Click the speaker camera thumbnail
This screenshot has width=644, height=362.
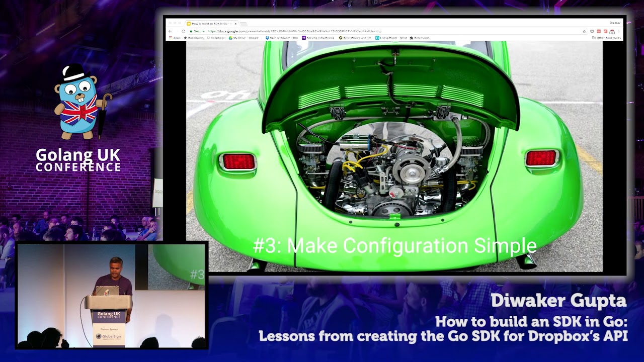coord(112,296)
